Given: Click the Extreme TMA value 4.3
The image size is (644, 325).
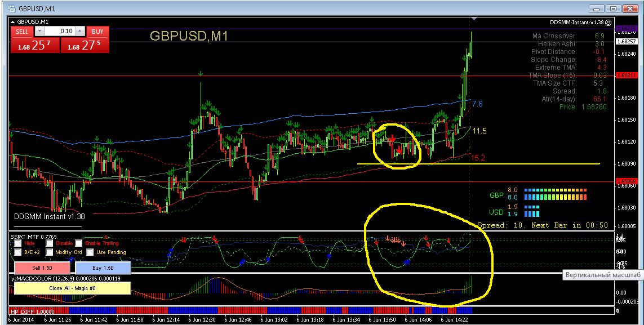Looking at the screenshot, I should click(602, 67).
